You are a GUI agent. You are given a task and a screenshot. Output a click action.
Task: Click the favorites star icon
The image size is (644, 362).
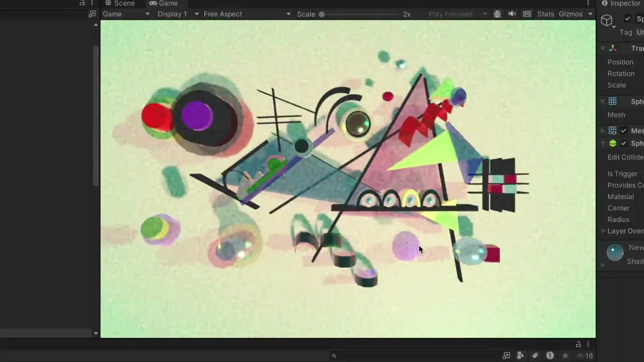click(565, 356)
